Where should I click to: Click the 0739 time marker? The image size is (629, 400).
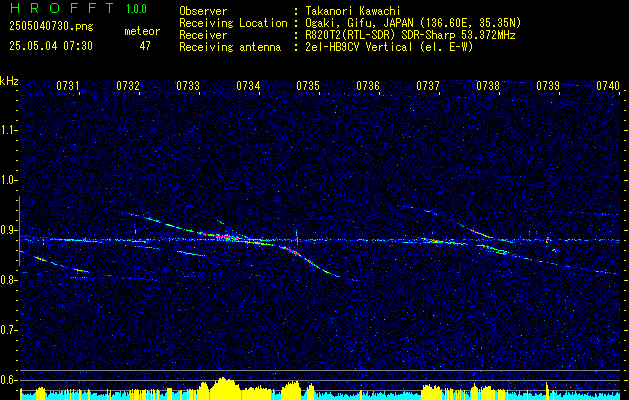point(548,86)
